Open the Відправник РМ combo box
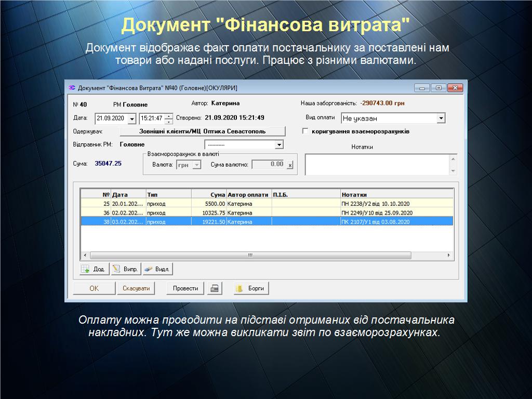Viewport: 532px width, 399px height. pos(279,144)
